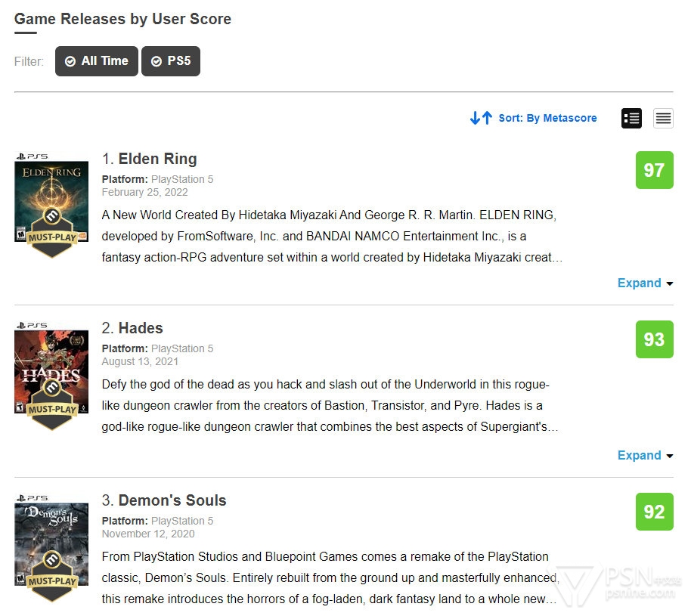Switch to condensed list view icon
The width and height of the screenshot is (691, 616).
663,118
